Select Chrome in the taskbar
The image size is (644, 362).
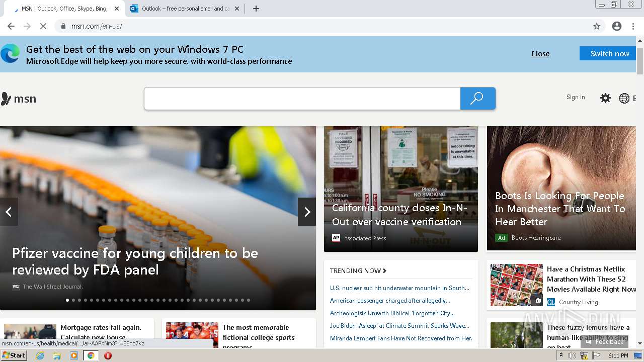pyautogui.click(x=91, y=355)
